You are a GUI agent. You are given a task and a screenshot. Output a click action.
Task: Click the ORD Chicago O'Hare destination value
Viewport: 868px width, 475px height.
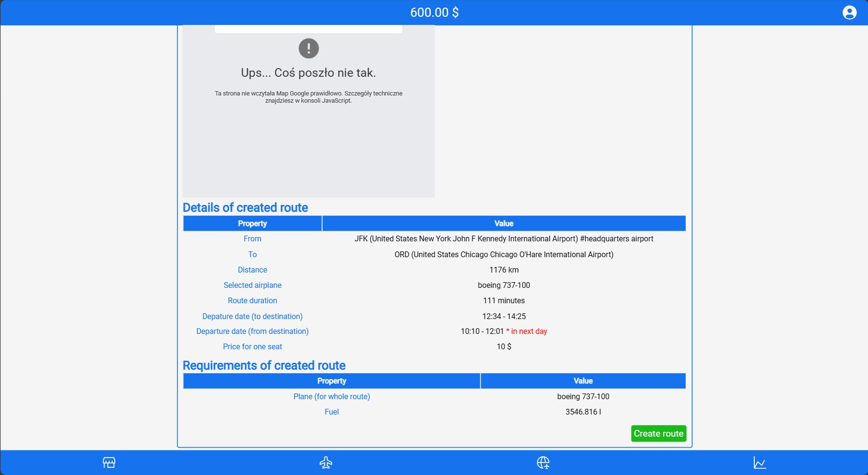[x=504, y=255]
